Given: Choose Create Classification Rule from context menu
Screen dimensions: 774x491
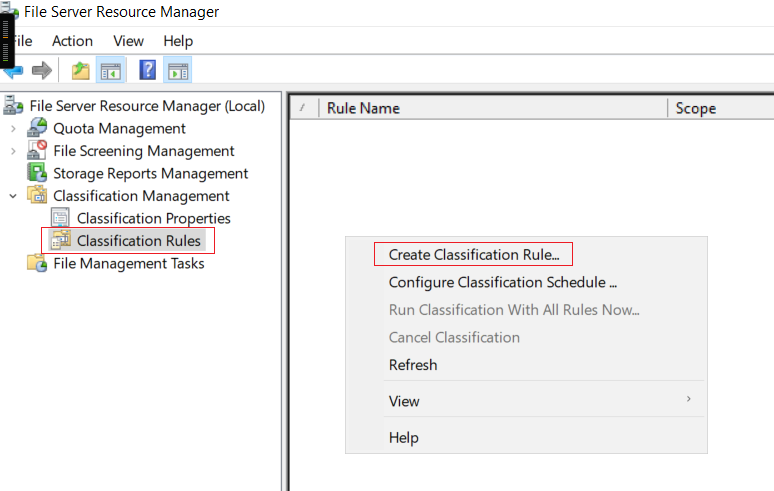Looking at the screenshot, I should (474, 255).
